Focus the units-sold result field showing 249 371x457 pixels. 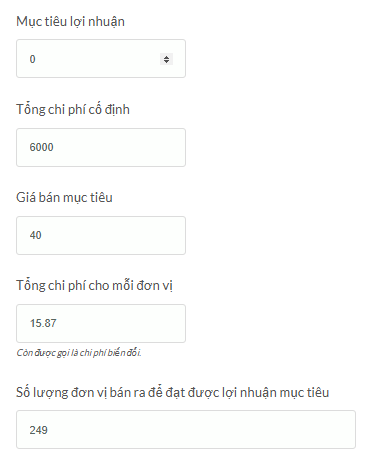point(186,429)
